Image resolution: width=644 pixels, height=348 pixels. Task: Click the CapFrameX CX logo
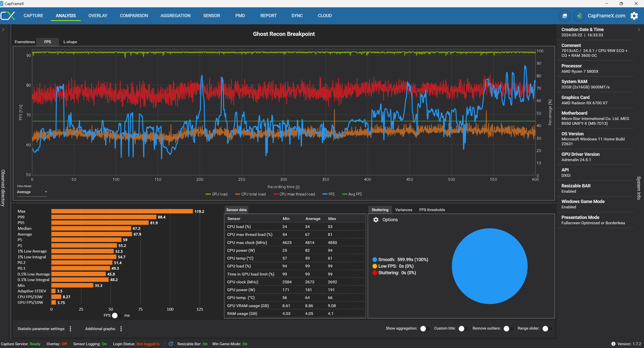(8, 16)
